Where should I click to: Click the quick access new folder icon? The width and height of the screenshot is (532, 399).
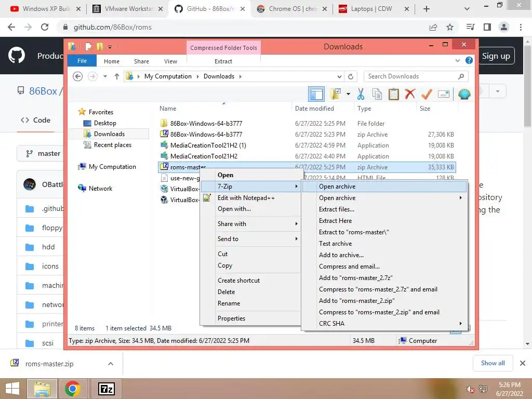click(x=99, y=46)
